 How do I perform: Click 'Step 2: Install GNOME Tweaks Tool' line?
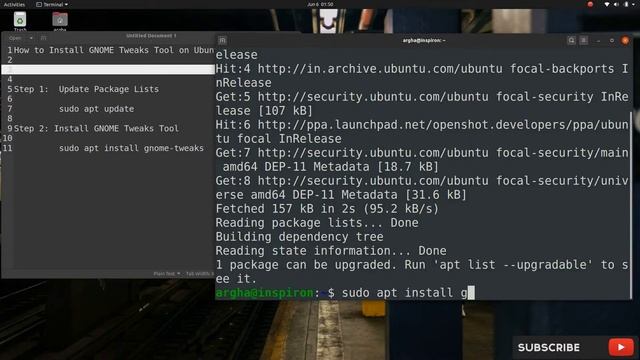[x=96, y=128]
